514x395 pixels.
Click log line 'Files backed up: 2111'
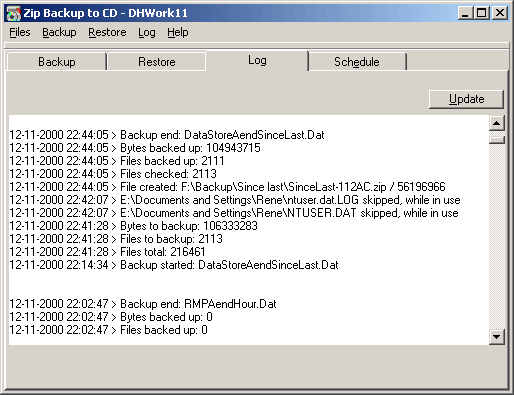(117, 161)
